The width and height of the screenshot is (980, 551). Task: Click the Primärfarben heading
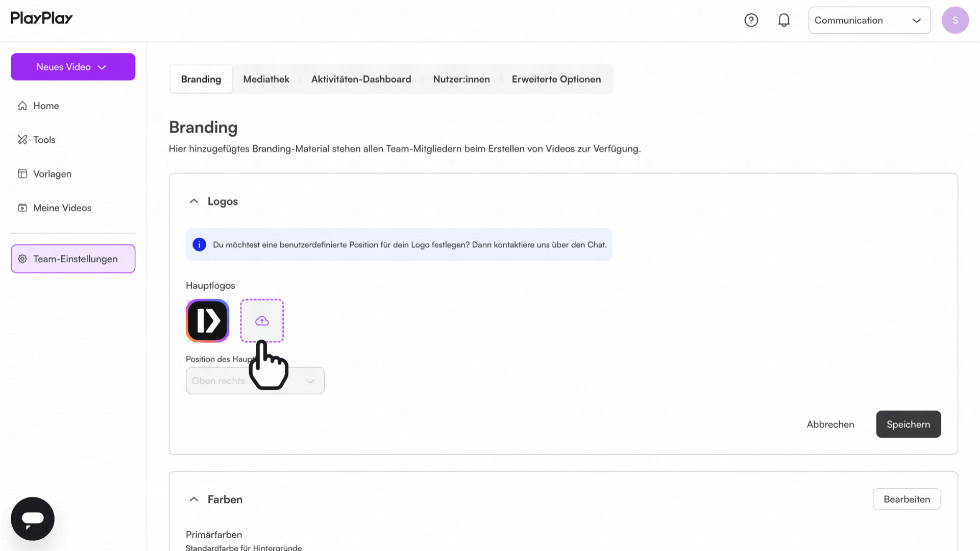214,534
